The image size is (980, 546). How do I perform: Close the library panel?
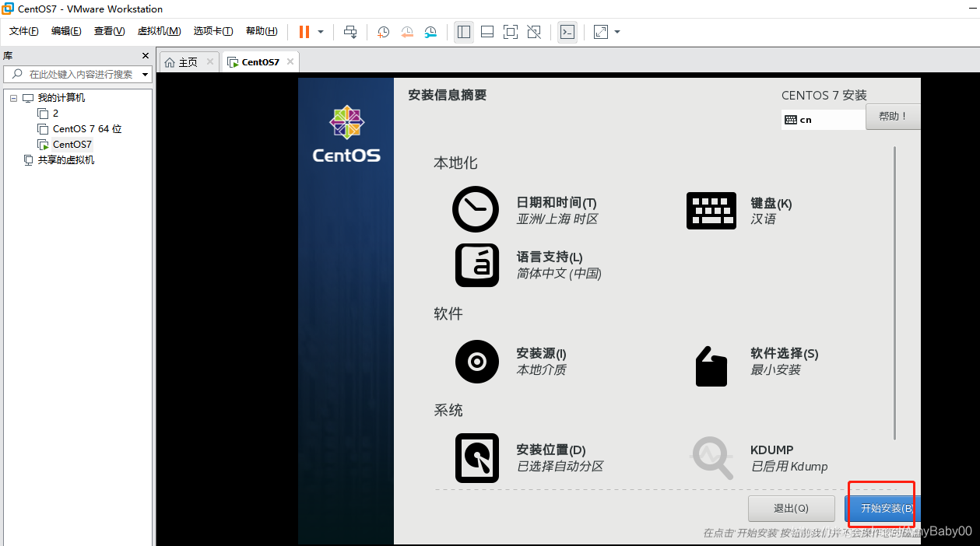145,56
